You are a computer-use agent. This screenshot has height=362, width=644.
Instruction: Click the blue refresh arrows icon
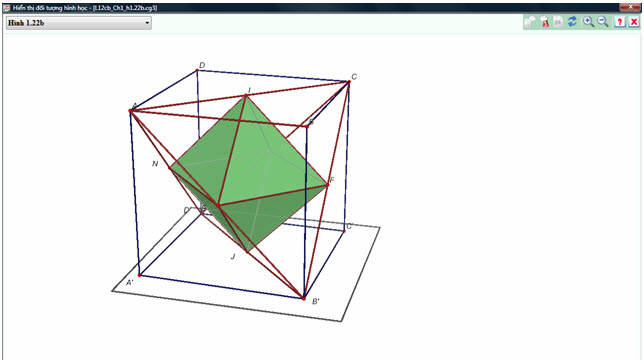(572, 22)
